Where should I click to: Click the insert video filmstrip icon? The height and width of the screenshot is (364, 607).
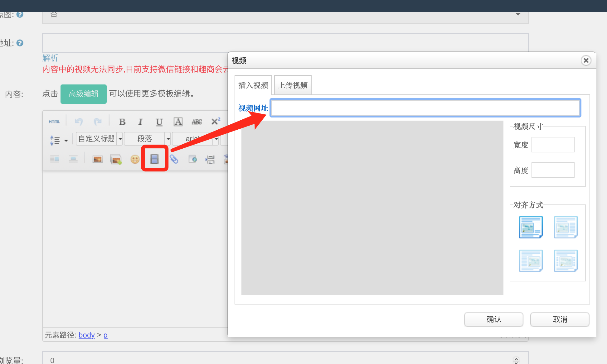pos(154,159)
